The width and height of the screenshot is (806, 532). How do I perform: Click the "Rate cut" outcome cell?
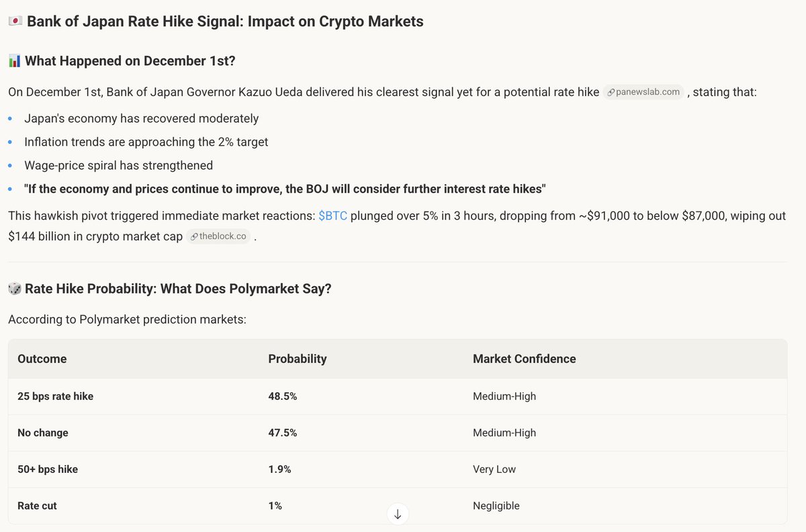37,506
